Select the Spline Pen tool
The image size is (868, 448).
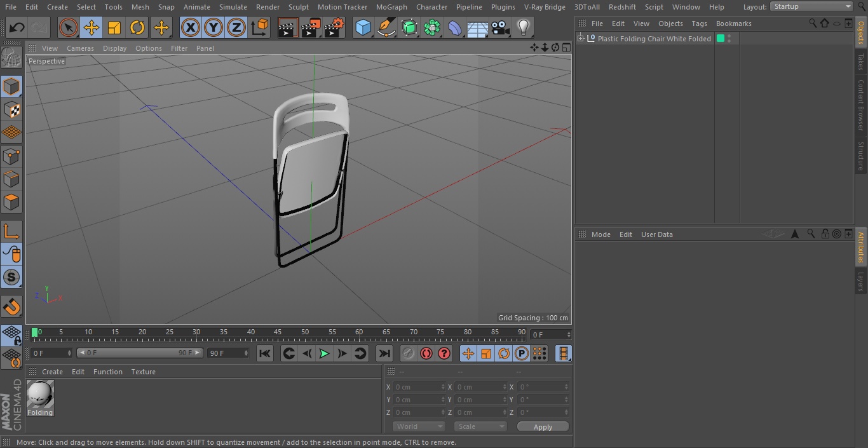click(x=386, y=27)
